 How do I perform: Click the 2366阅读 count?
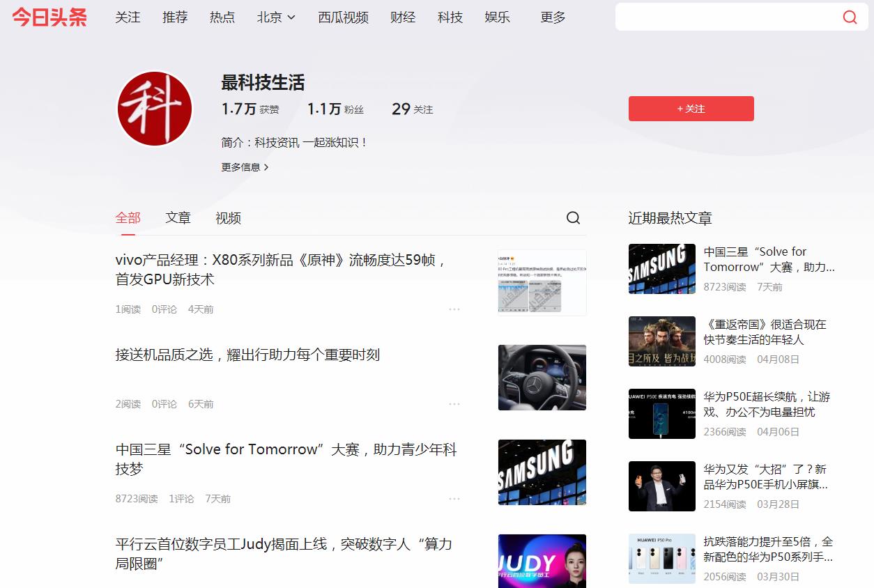(x=725, y=432)
